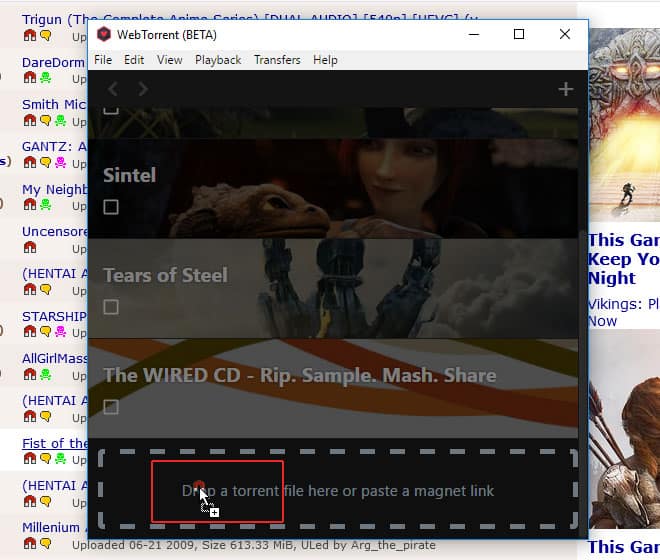Open the Transfers menu

[277, 60]
